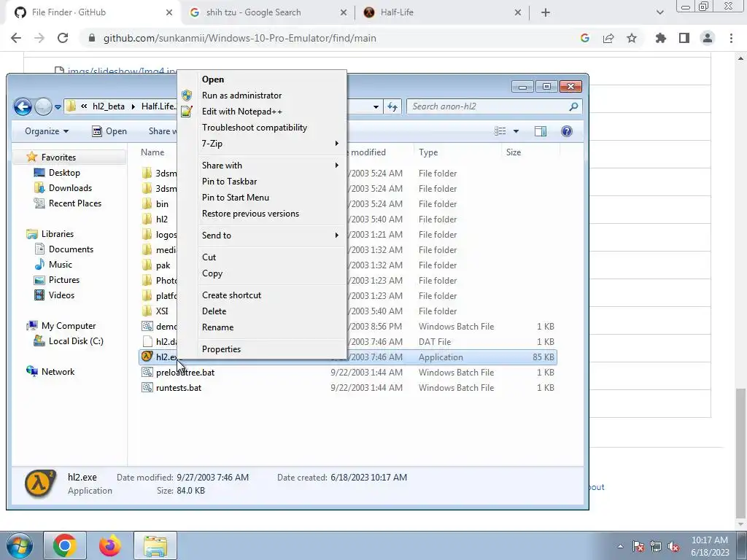747x560 pixels.
Task: Expand the 7-Zip submenu
Action: click(261, 144)
